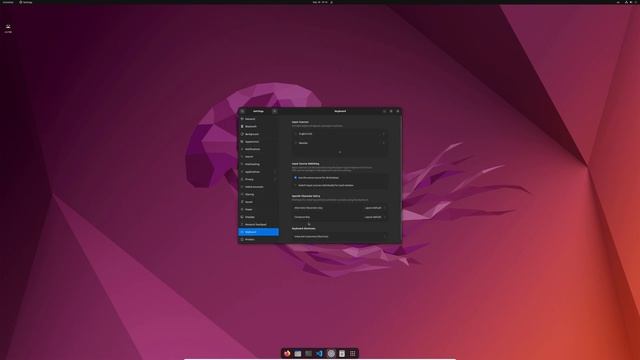The height and width of the screenshot is (360, 640).
Task: Show Applications grid in the dock
Action: 353,353
